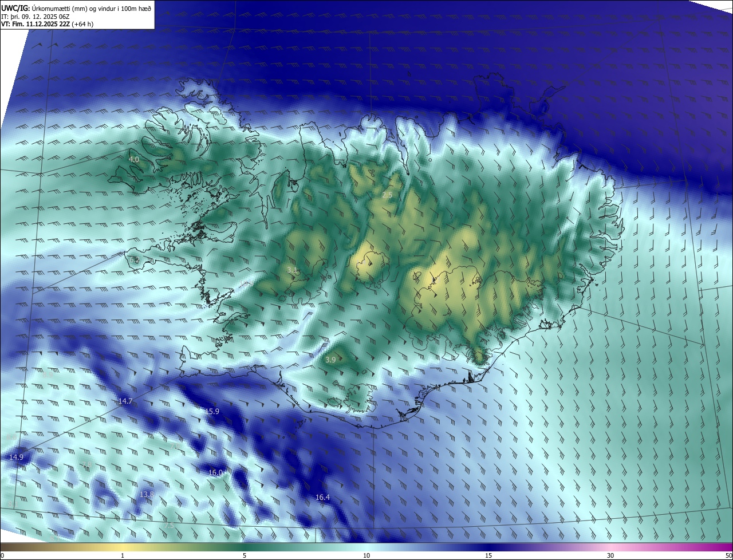Click the 7.8 value label on map
733x560 pixels.
tap(87, 464)
